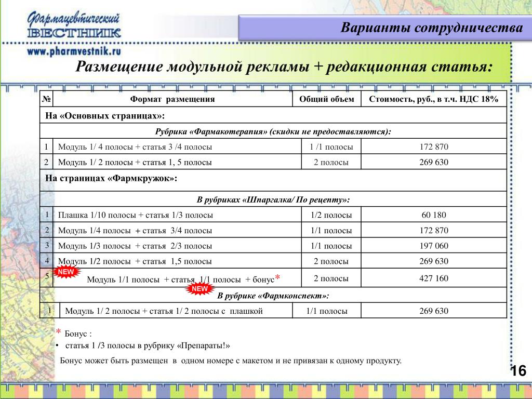The image size is (532, 399).
Task: Select the В рубрике «Фармконспект» subheading
Action: point(273,296)
